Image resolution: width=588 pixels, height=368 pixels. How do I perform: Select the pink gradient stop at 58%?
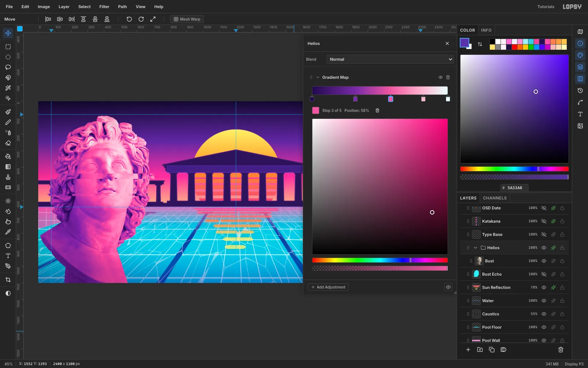point(391,99)
